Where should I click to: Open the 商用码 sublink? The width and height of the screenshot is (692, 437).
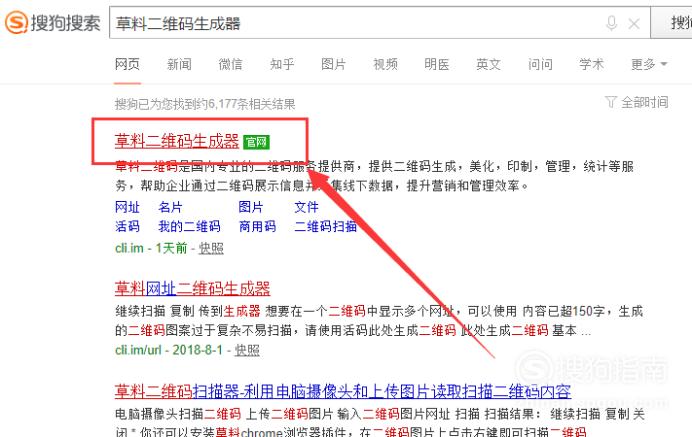pos(257,226)
